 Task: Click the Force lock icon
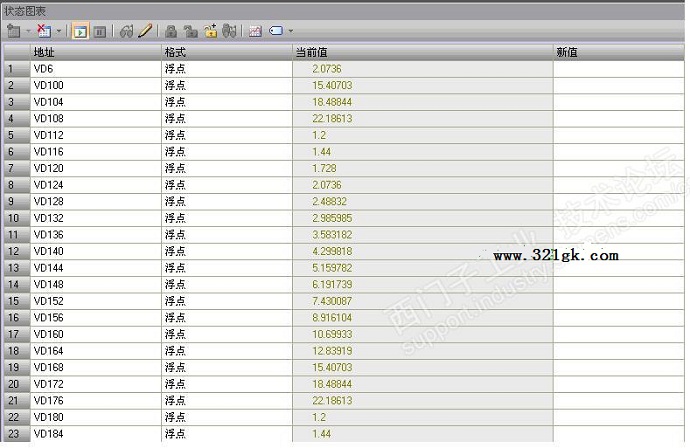(x=171, y=31)
